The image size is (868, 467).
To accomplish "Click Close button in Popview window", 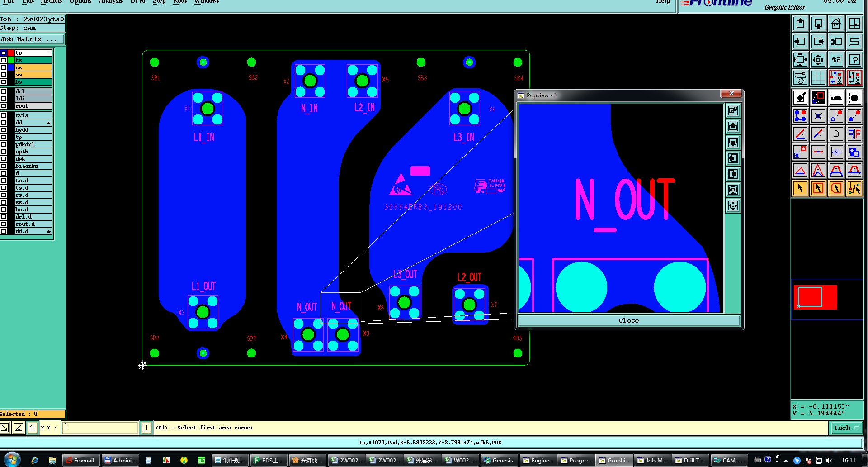I will coord(629,320).
